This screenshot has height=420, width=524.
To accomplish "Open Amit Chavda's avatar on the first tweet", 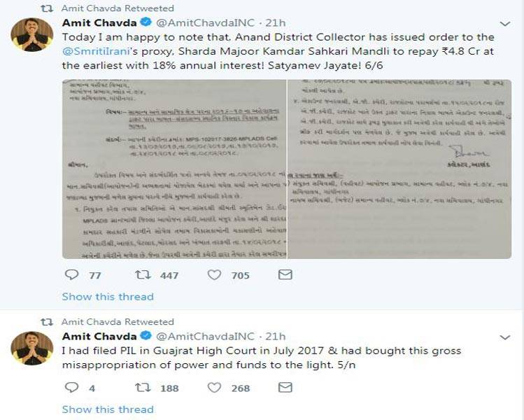I will (x=33, y=34).
